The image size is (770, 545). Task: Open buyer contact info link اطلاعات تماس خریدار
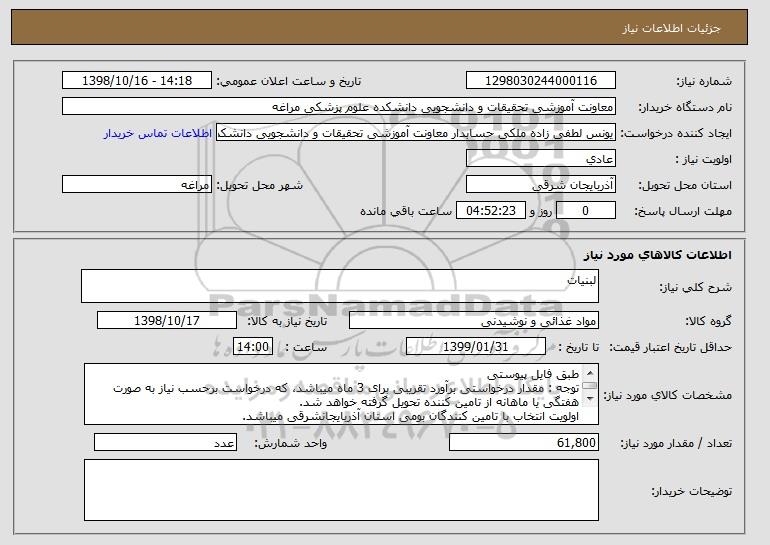[x=158, y=133]
